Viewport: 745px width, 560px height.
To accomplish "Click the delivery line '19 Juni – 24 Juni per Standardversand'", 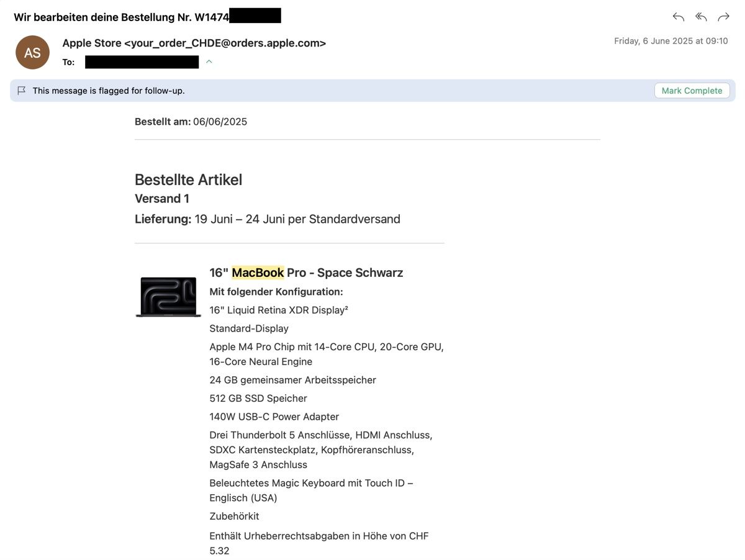I will pos(297,219).
